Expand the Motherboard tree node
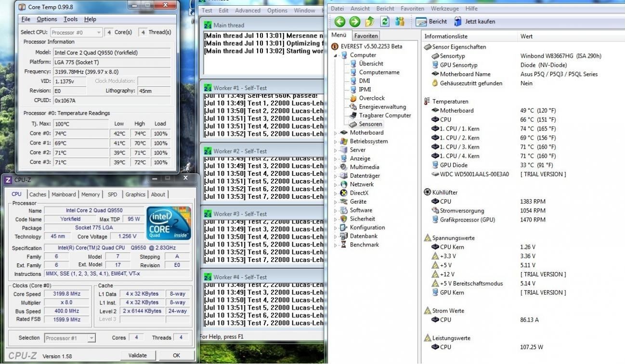 336,133
